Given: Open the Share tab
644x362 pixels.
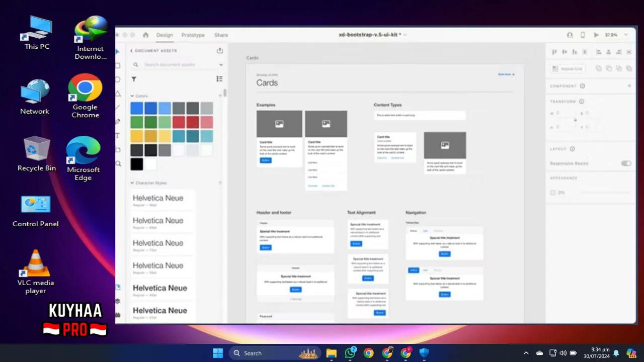Looking at the screenshot, I should (x=221, y=35).
